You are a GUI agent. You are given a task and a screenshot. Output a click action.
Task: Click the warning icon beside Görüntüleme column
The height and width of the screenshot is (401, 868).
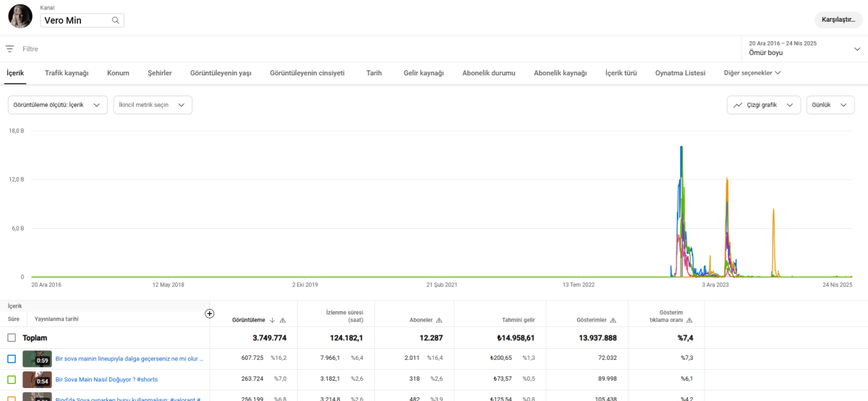[283, 320]
